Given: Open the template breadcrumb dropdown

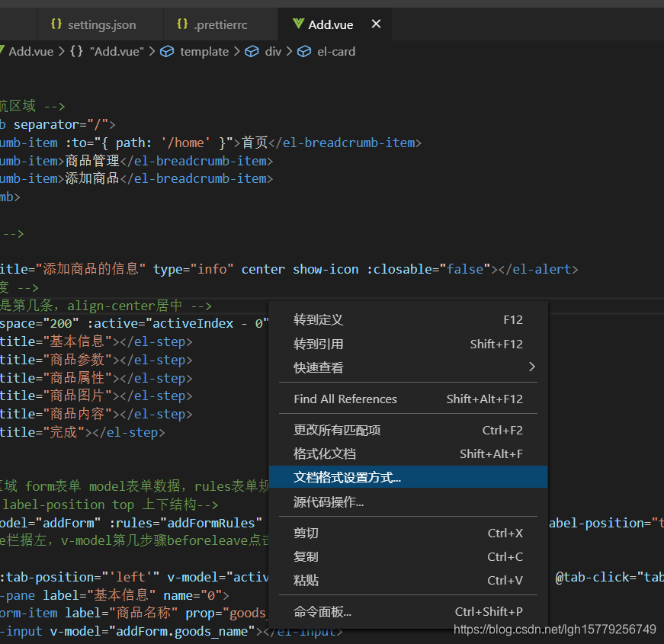Looking at the screenshot, I should click(204, 51).
